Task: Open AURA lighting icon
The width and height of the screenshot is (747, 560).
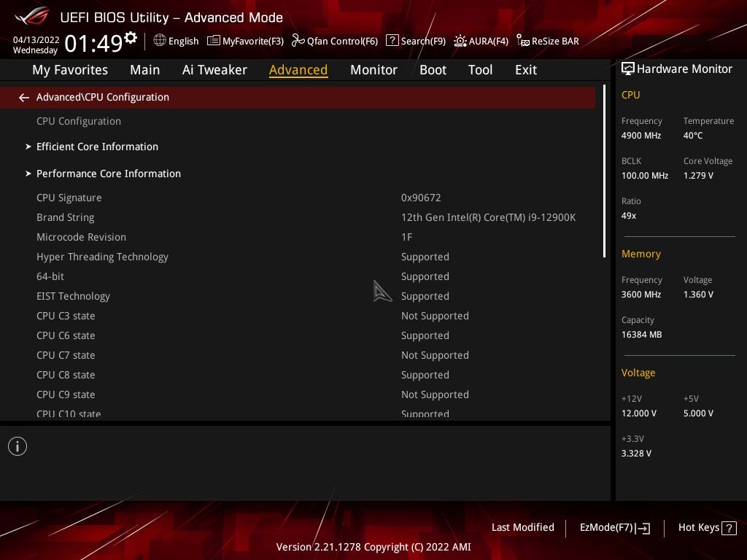Action: pos(460,41)
